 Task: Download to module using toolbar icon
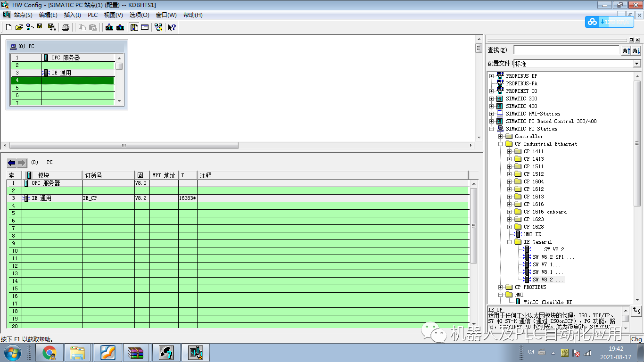pyautogui.click(x=109, y=27)
